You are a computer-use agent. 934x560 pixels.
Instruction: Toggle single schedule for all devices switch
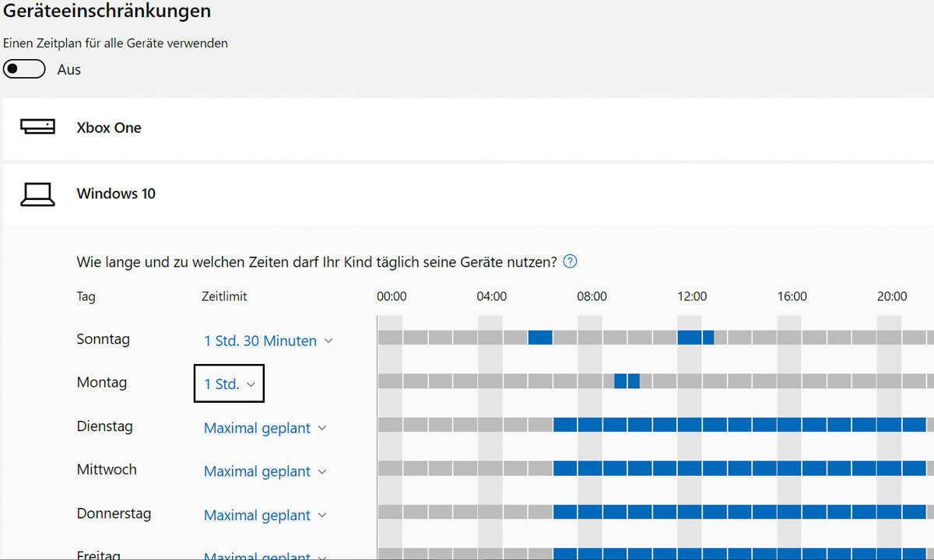[x=24, y=69]
